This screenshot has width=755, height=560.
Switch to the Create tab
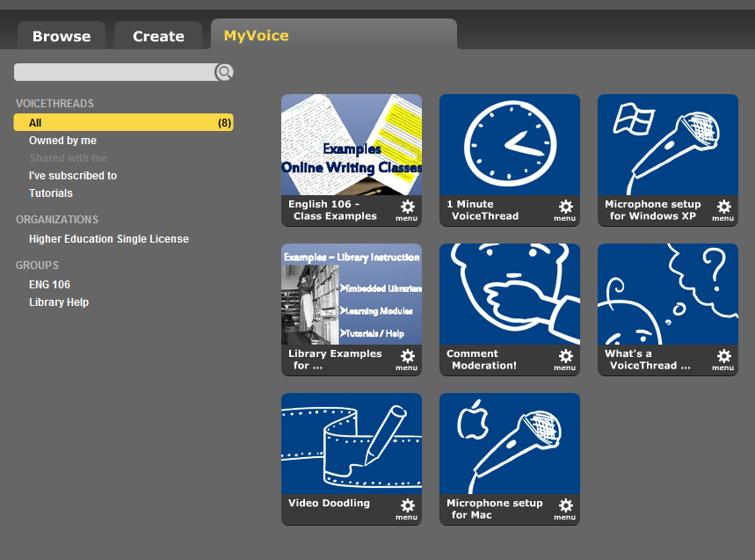(158, 36)
